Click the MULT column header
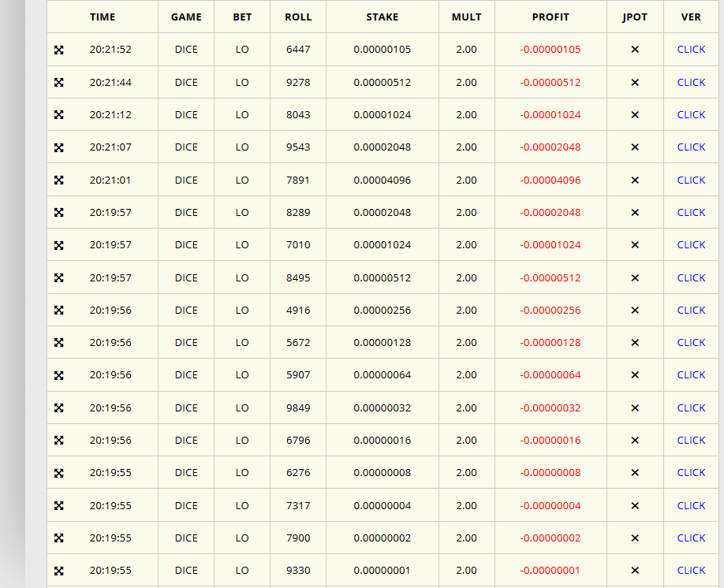The height and width of the screenshot is (588, 724). (466, 17)
